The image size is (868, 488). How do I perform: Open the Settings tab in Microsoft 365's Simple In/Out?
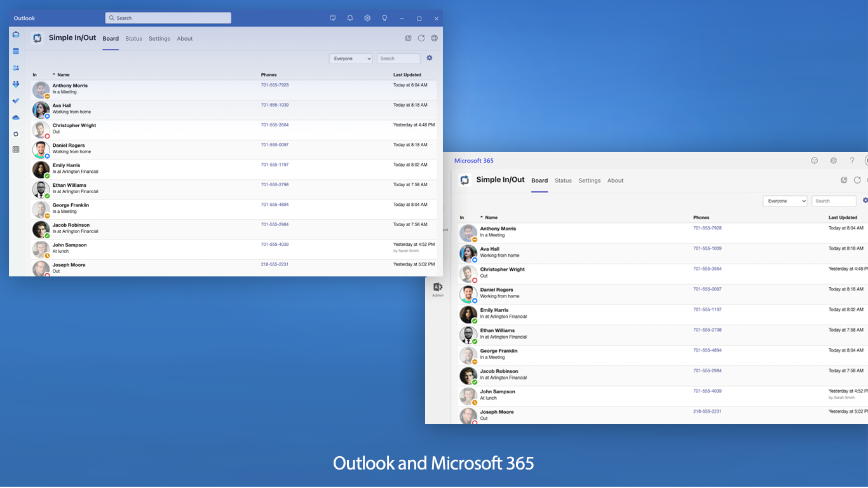590,180
